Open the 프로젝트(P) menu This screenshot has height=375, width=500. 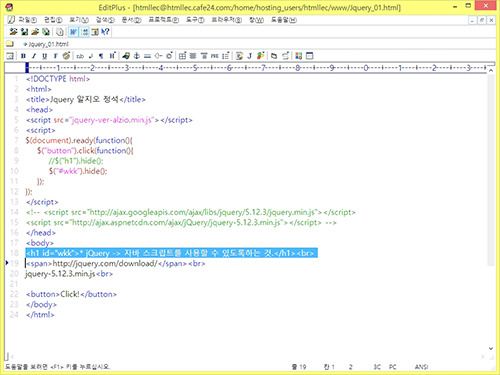pyautogui.click(x=163, y=20)
